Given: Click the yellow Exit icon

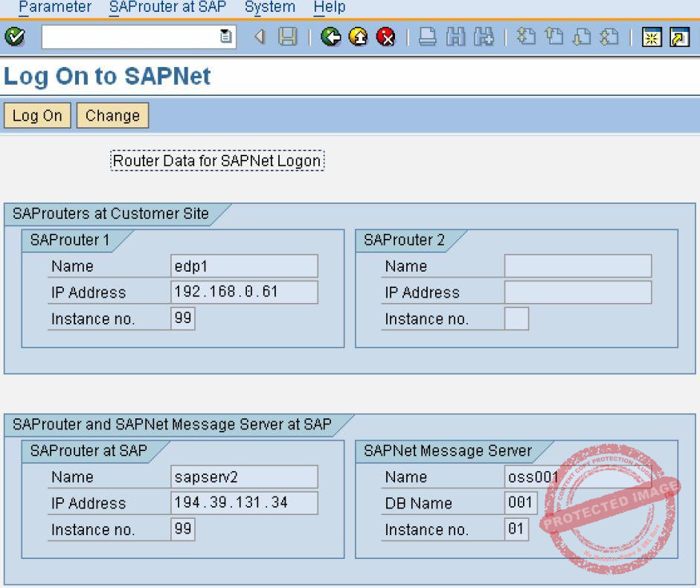Looking at the screenshot, I should point(359,37).
